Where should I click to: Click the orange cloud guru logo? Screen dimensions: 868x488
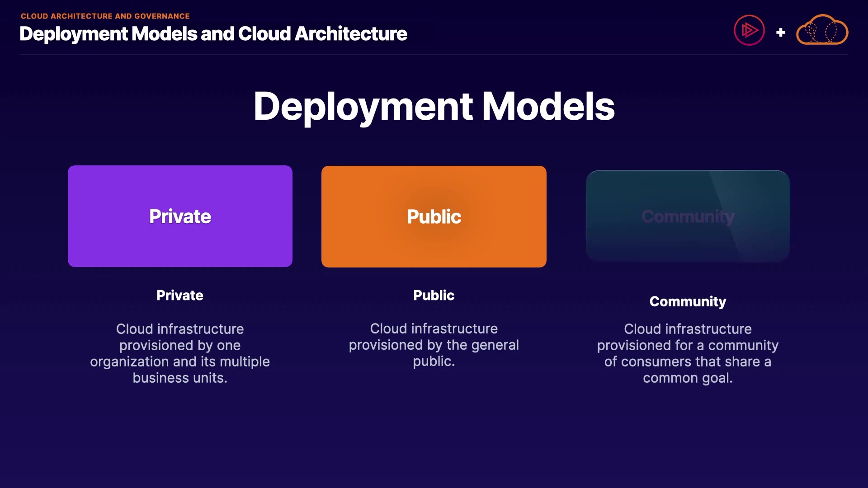click(x=822, y=30)
